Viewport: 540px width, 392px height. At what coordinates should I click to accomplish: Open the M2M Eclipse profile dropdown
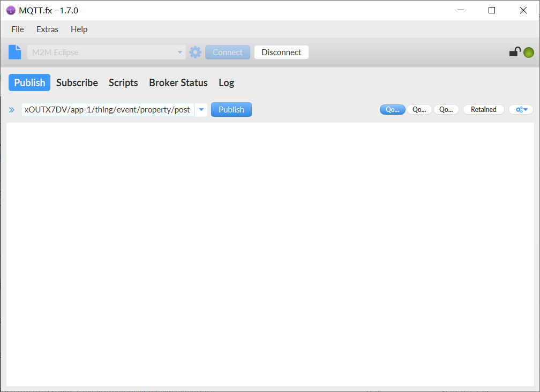pos(107,52)
